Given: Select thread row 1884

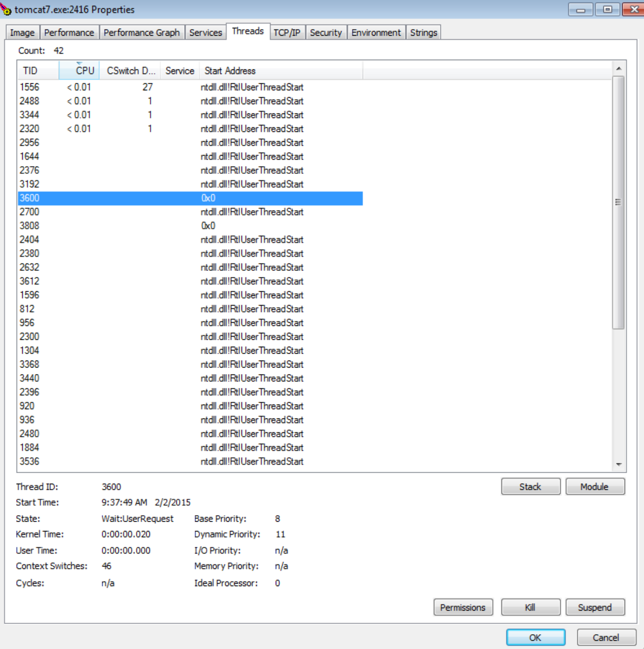Looking at the screenshot, I should tap(190, 448).
